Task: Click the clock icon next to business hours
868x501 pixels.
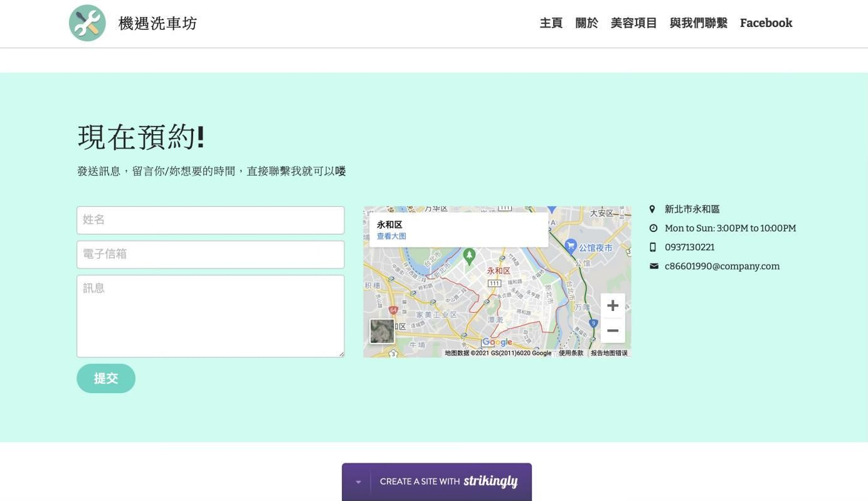Action: coord(653,228)
